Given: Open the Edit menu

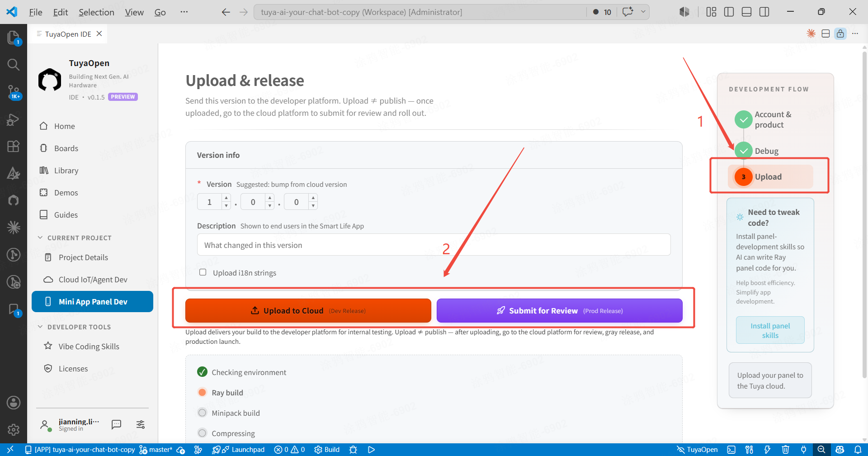Looking at the screenshot, I should (61, 12).
